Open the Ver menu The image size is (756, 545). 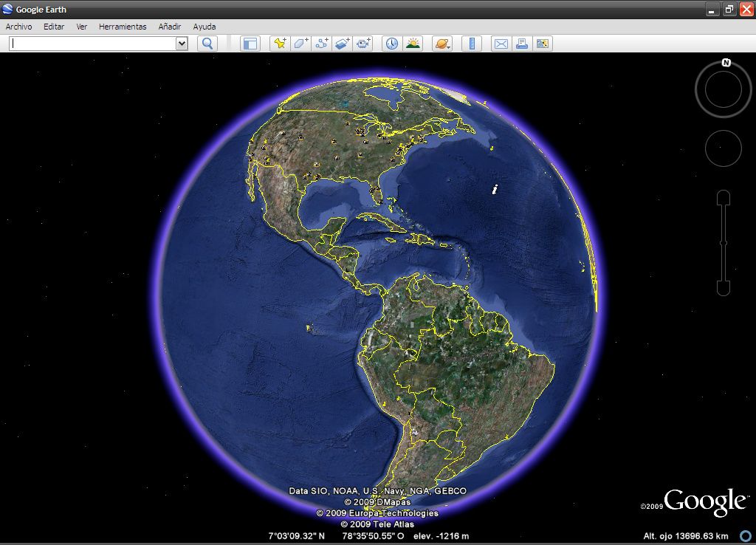[82, 27]
